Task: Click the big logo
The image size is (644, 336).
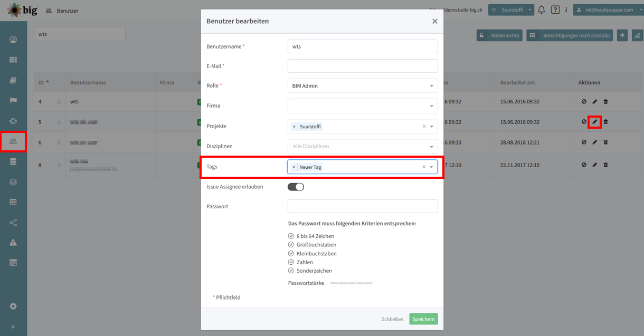Action: pos(22,9)
